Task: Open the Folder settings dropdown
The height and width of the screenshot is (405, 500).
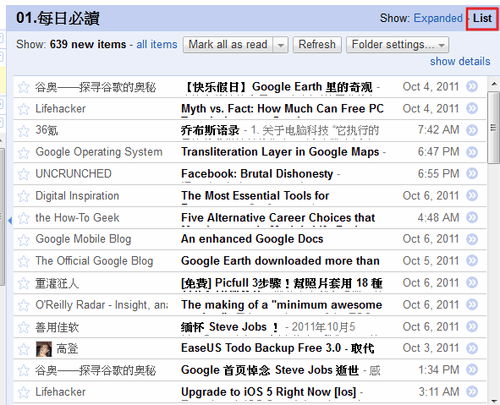Action: [397, 45]
